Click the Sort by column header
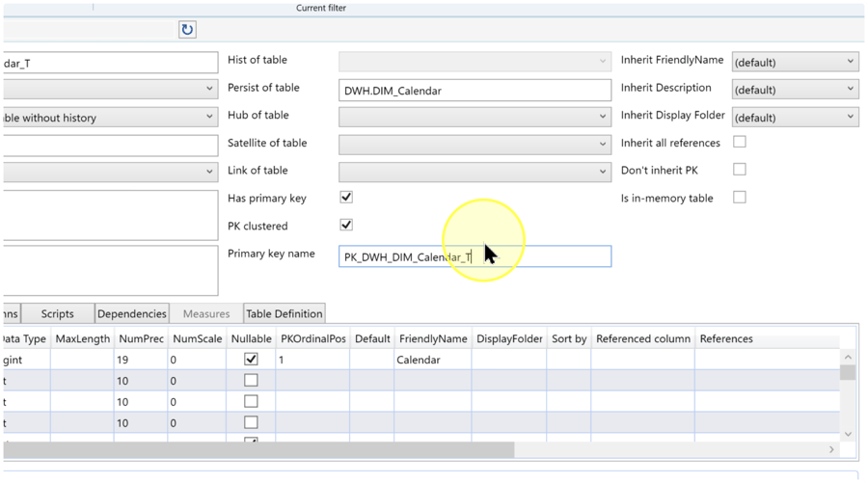 569,338
